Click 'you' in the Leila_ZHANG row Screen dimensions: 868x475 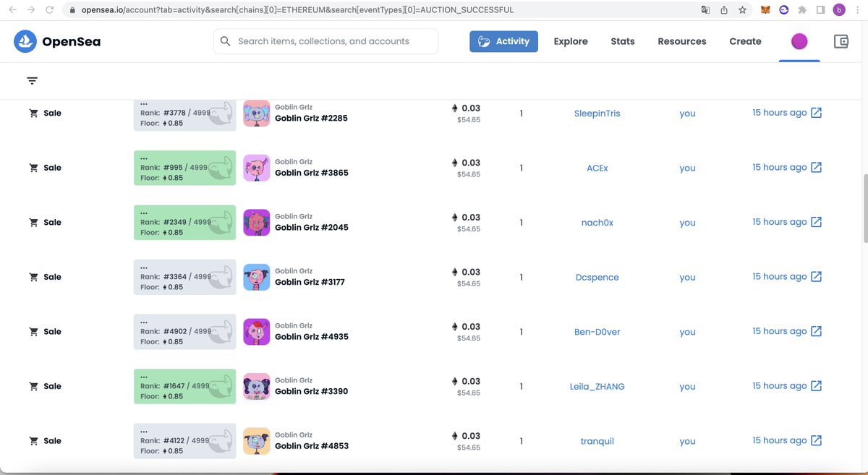coord(688,386)
